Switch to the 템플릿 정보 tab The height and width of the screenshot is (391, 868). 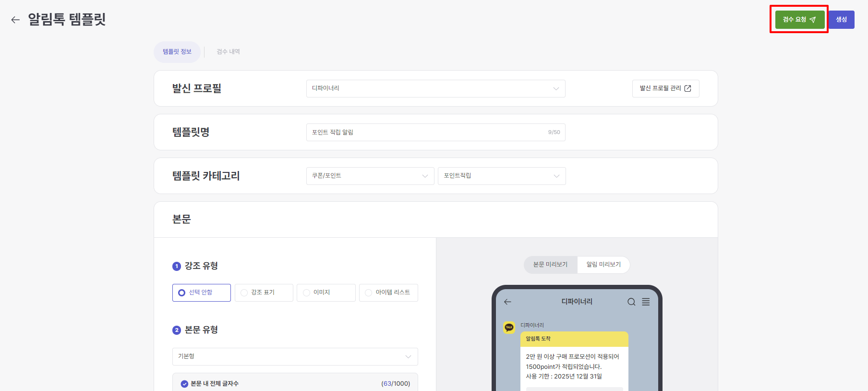(x=177, y=52)
